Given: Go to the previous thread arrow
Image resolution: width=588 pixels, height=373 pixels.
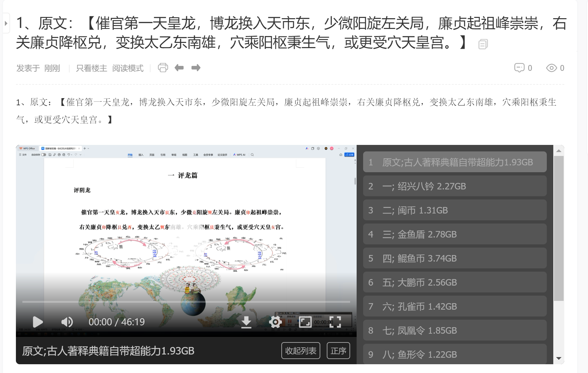Looking at the screenshot, I should click(179, 68).
